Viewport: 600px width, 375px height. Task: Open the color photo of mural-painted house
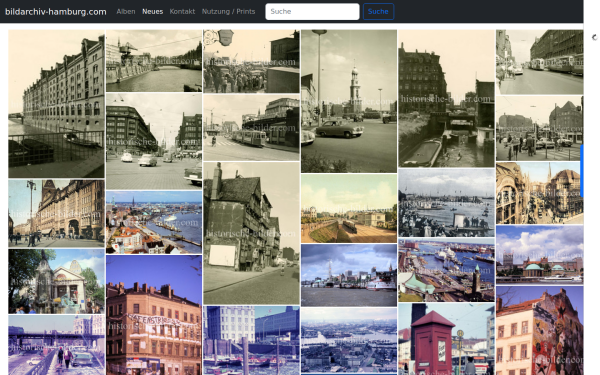(x=540, y=330)
